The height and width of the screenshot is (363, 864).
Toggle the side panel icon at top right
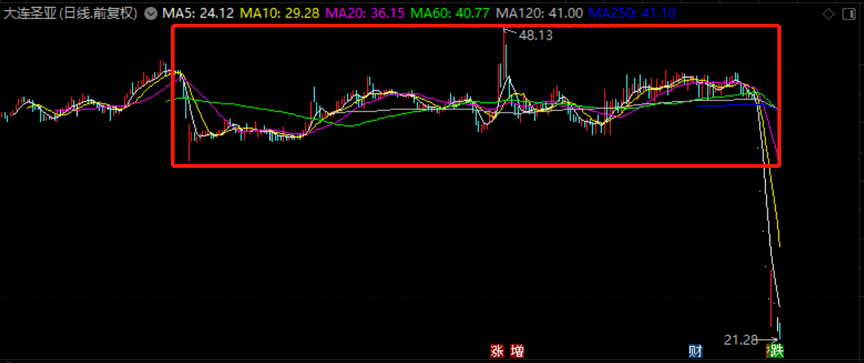click(850, 14)
